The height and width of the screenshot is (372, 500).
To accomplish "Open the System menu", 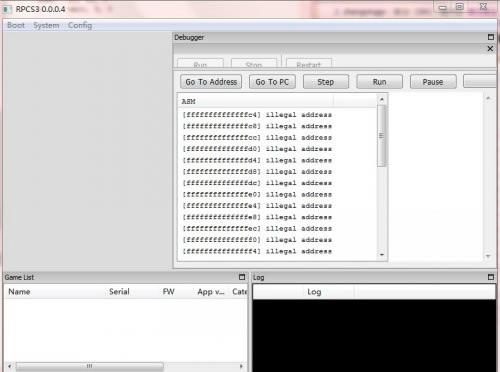I will point(46,25).
